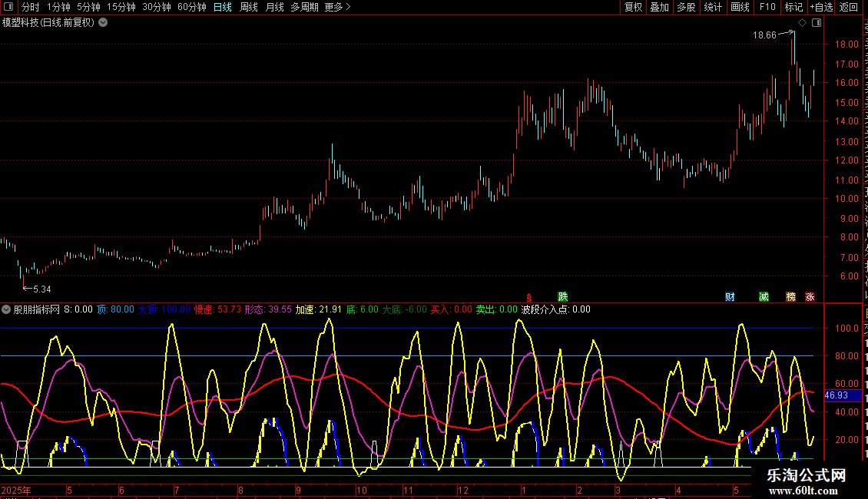Click the 加速: 21.91 indicator value
Image resolution: width=868 pixels, height=499 pixels.
click(318, 310)
